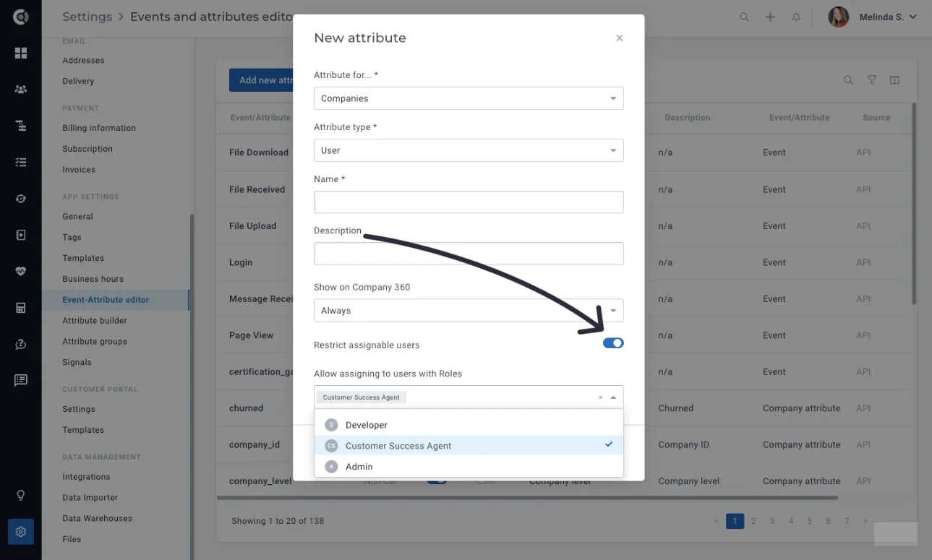Open the settings gear icon in left rail
Image resolution: width=932 pixels, height=560 pixels.
(x=21, y=532)
